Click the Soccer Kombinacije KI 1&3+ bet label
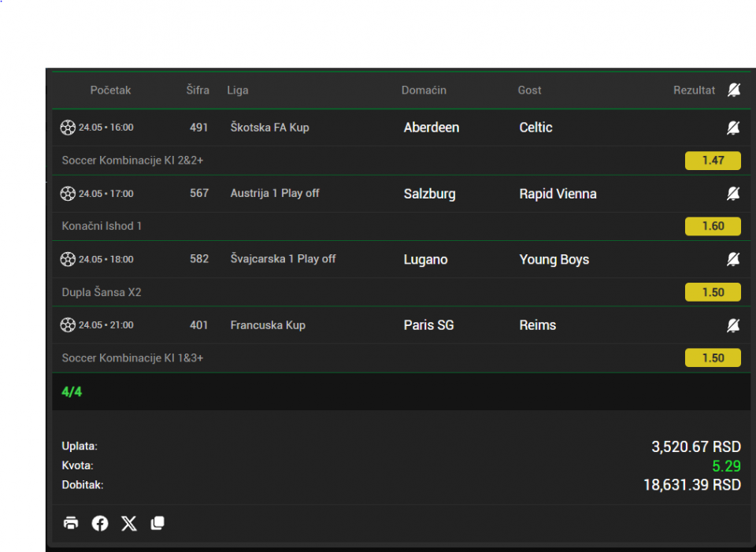 pyautogui.click(x=132, y=358)
